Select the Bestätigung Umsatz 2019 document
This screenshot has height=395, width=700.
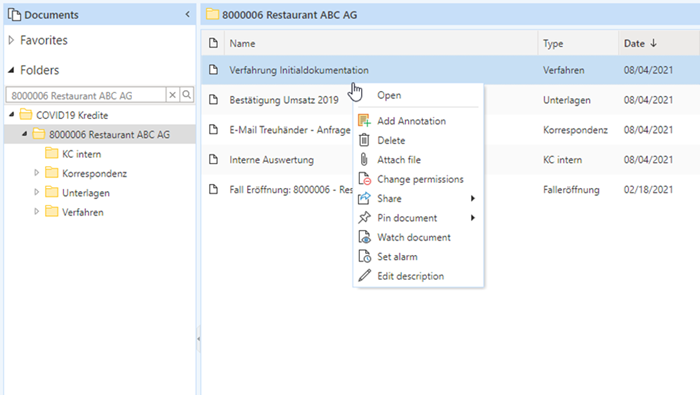pyautogui.click(x=284, y=100)
